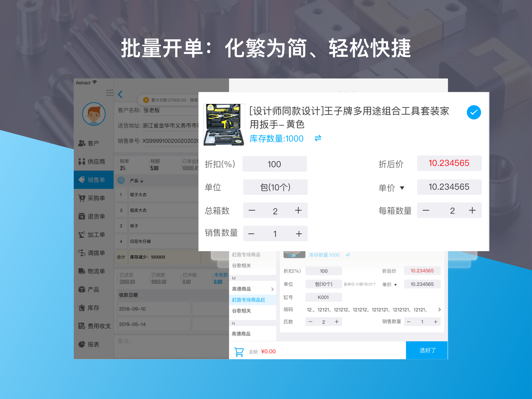Click the shopping cart icon at bottom
This screenshot has width=532, height=399.
coord(239,352)
